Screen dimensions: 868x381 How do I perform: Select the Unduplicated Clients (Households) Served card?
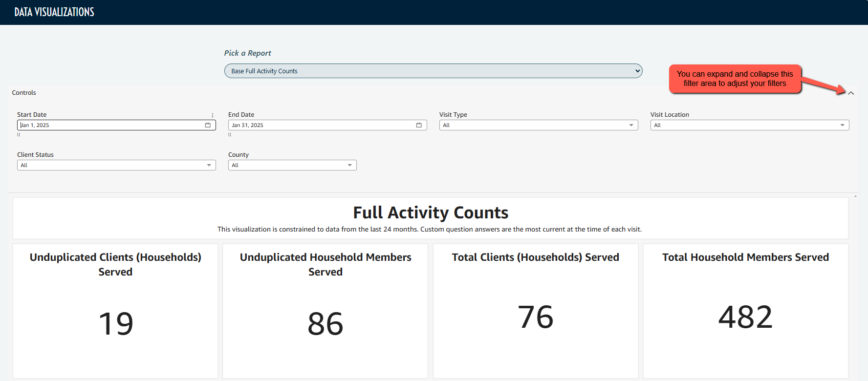click(x=115, y=311)
